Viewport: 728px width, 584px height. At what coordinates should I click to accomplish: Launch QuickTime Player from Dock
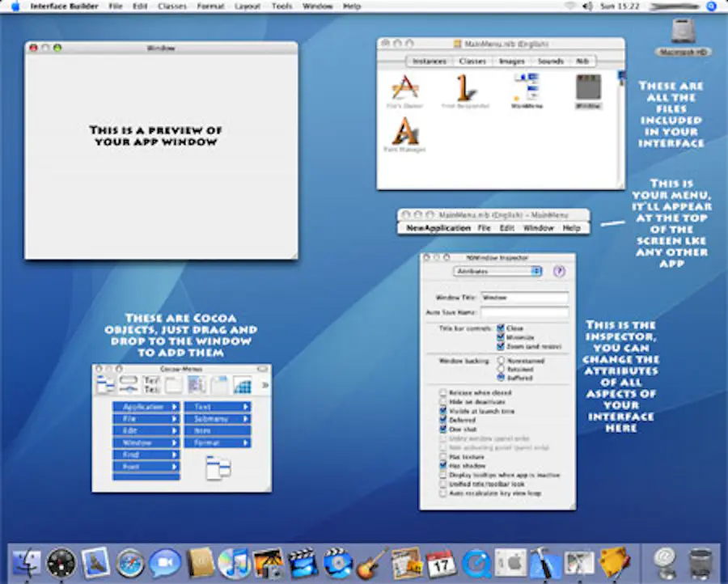476,564
